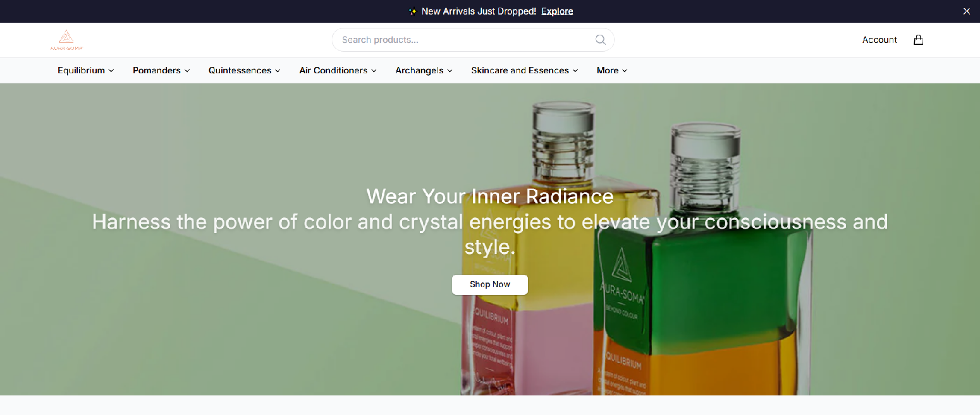Click the search magnifier icon
980x415 pixels.
601,40
